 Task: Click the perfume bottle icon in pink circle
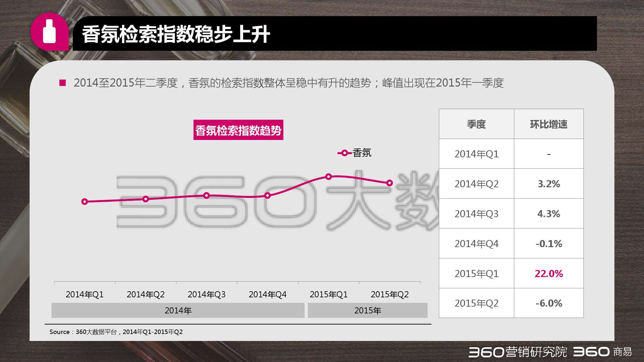[49, 32]
